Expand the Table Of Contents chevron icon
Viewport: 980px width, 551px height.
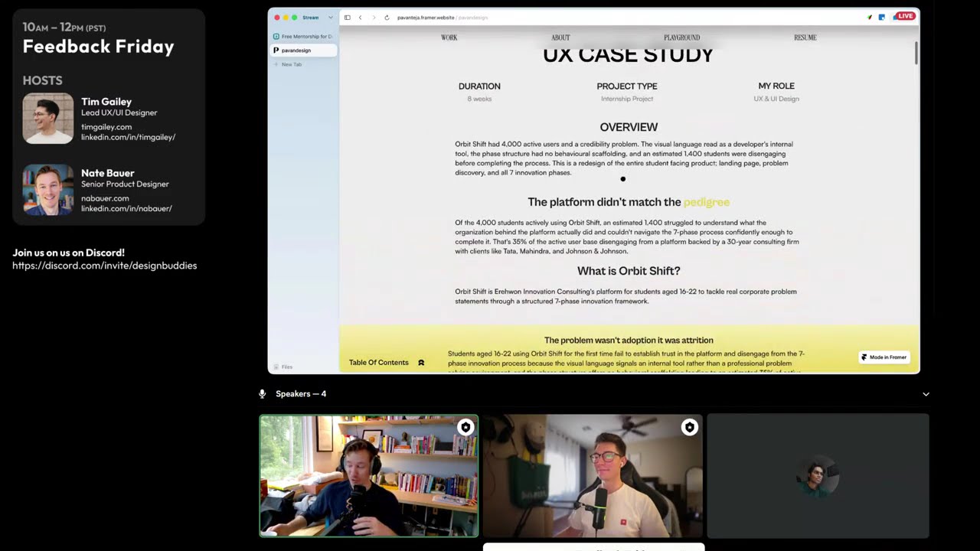(421, 363)
